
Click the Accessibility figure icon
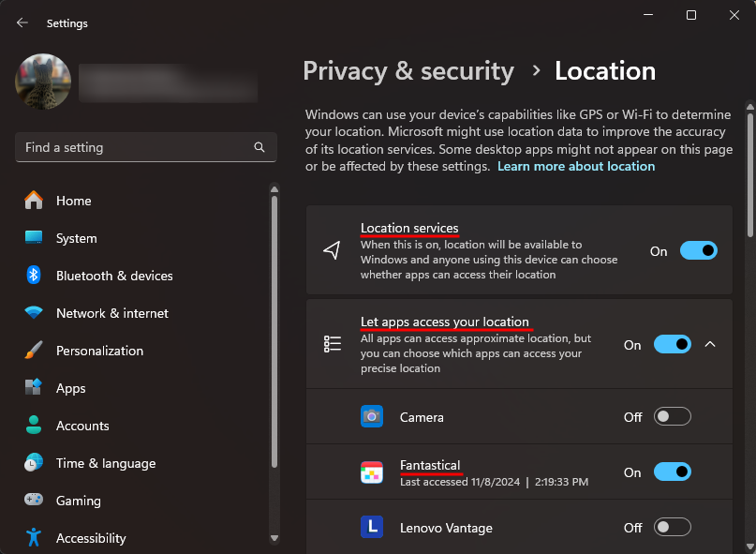click(x=34, y=538)
